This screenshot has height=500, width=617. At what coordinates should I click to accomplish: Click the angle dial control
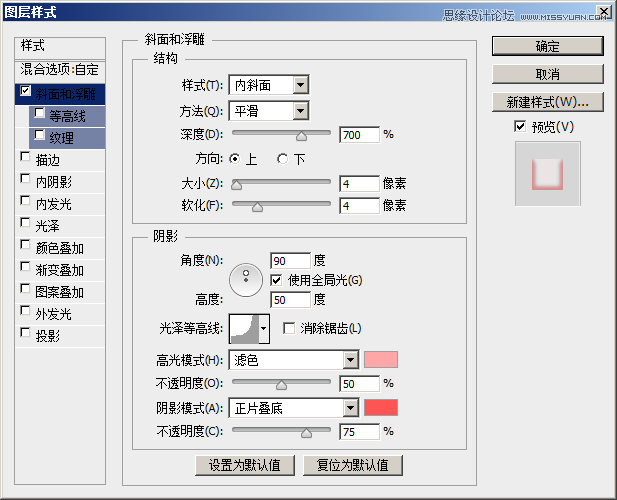click(246, 280)
